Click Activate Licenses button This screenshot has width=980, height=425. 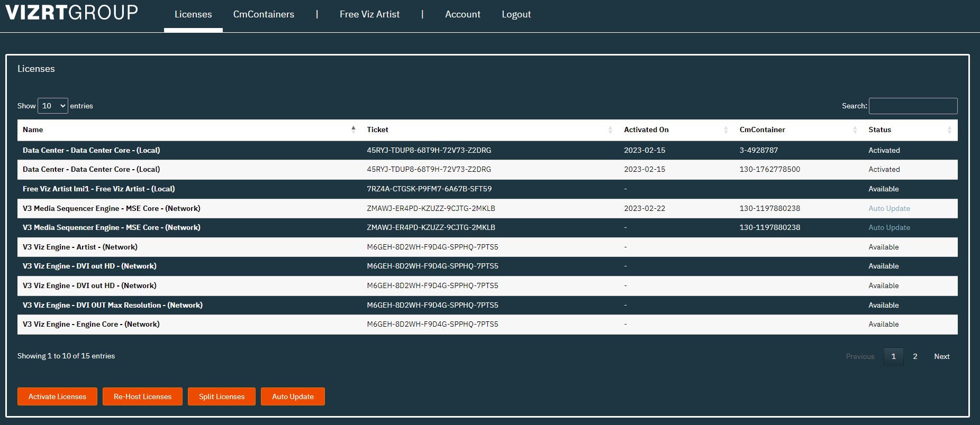(x=57, y=396)
